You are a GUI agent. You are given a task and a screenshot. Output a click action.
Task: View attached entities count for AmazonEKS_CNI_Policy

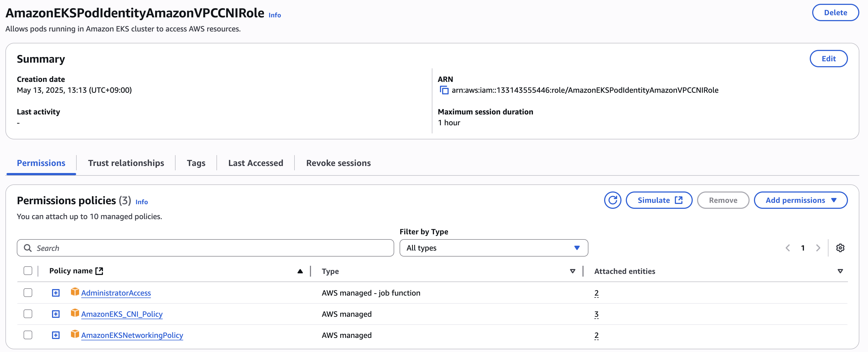[597, 314]
